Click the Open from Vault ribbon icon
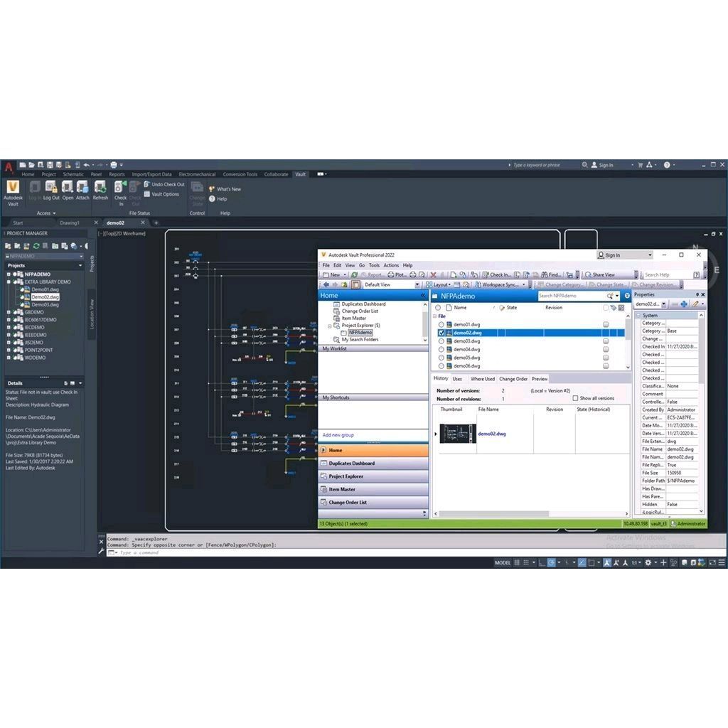Image resolution: width=728 pixels, height=728 pixels. pos(68,191)
